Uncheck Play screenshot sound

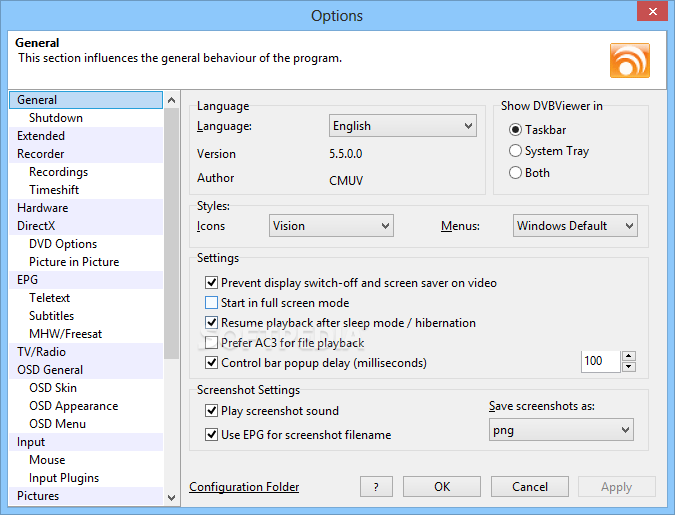coord(211,410)
